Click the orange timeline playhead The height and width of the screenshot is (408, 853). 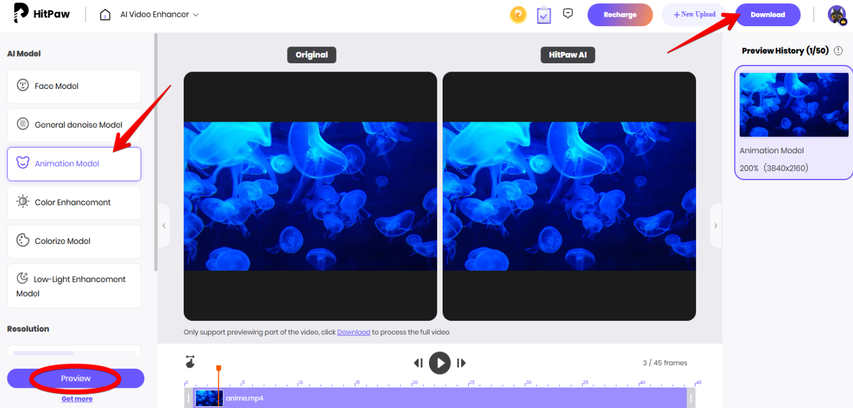pyautogui.click(x=219, y=368)
